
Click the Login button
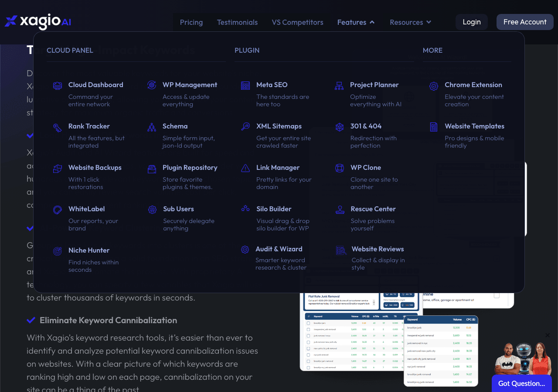(472, 22)
